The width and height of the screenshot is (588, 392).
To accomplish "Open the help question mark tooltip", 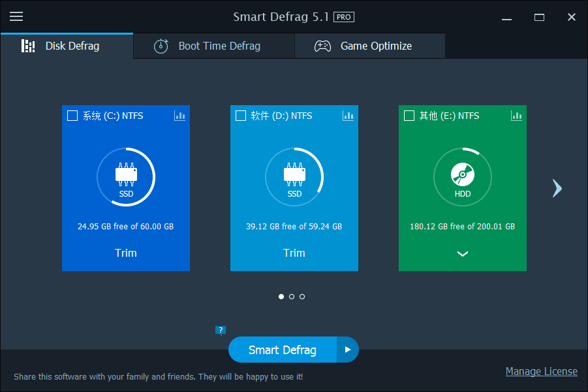I will coord(221,331).
